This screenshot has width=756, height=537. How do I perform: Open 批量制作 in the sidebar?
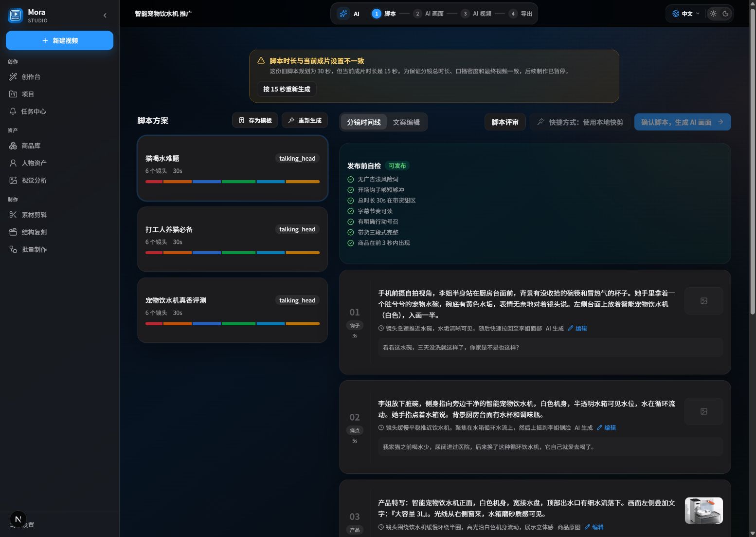pyautogui.click(x=59, y=249)
